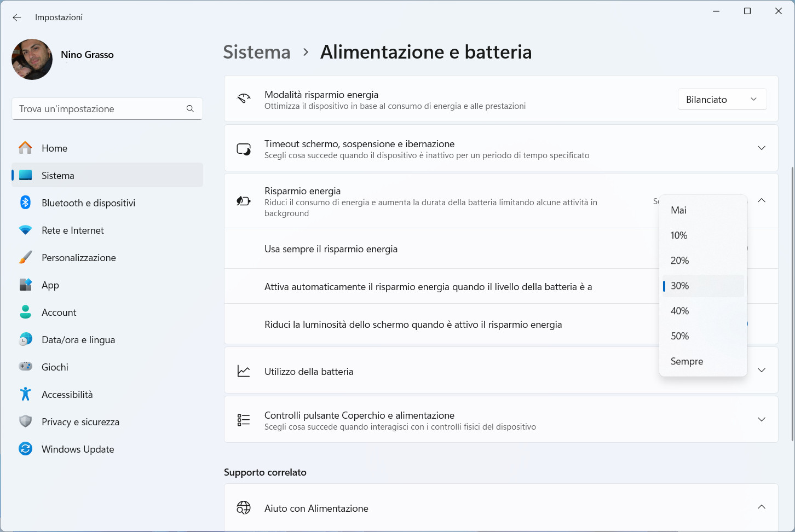Image resolution: width=795 pixels, height=532 pixels.
Task: Collapse the Risparmio energia section
Action: pos(761,200)
